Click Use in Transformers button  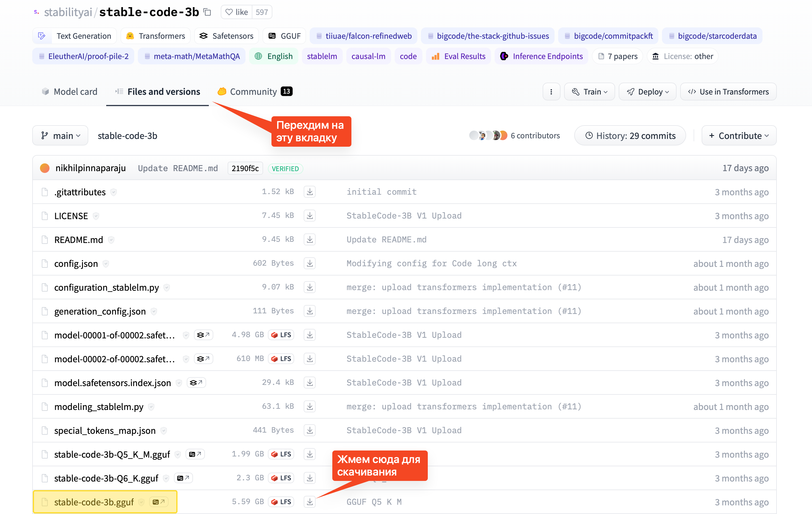728,92
